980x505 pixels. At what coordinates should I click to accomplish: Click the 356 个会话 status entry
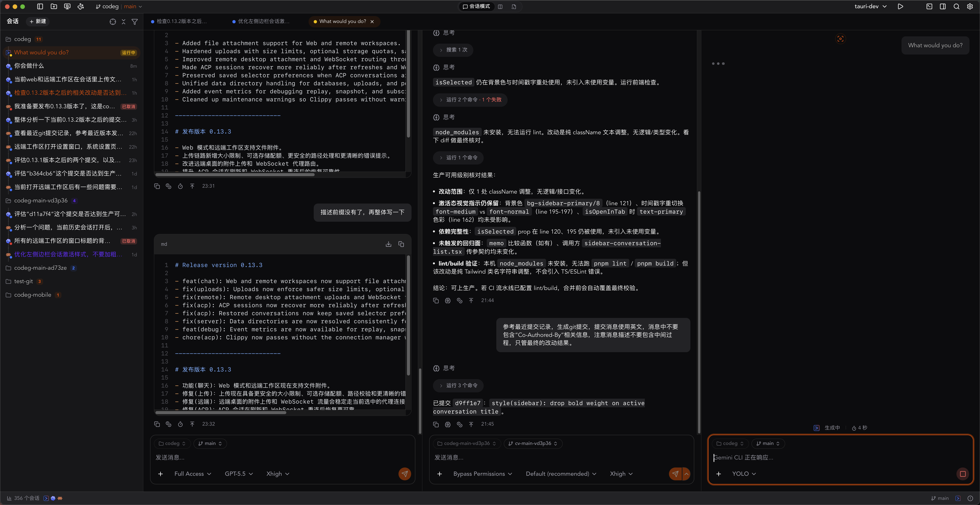pyautogui.click(x=23, y=498)
